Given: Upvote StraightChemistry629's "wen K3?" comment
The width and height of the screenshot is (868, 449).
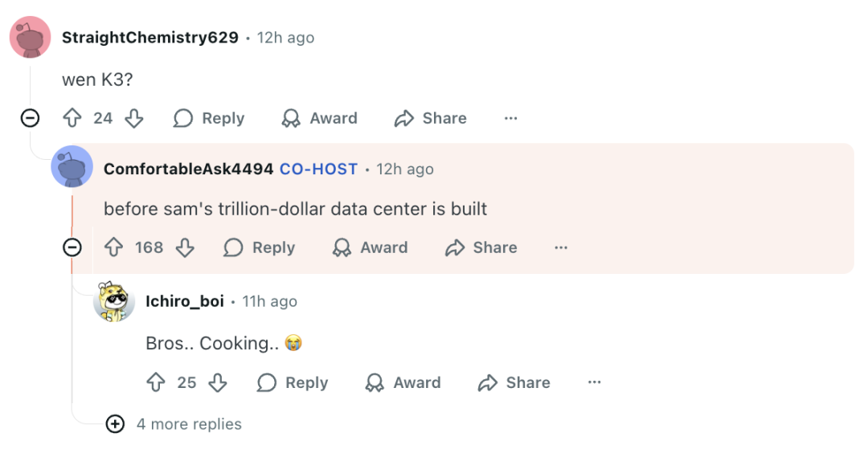Looking at the screenshot, I should (72, 118).
